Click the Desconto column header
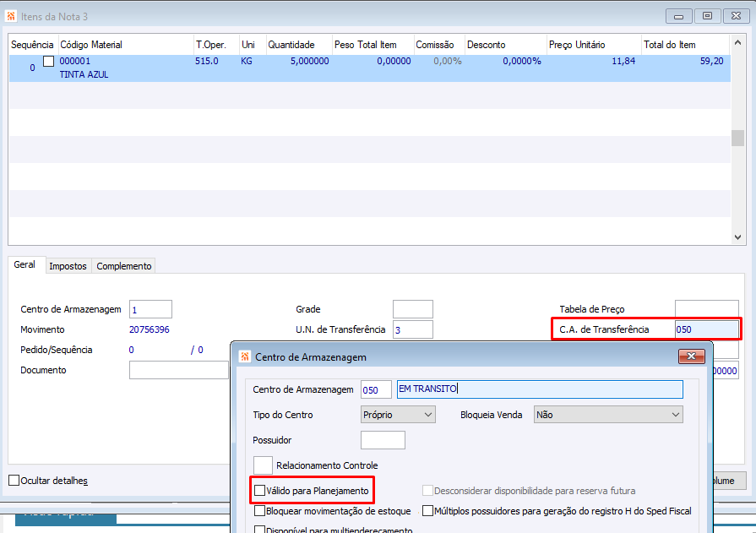756x533 pixels. [506, 45]
